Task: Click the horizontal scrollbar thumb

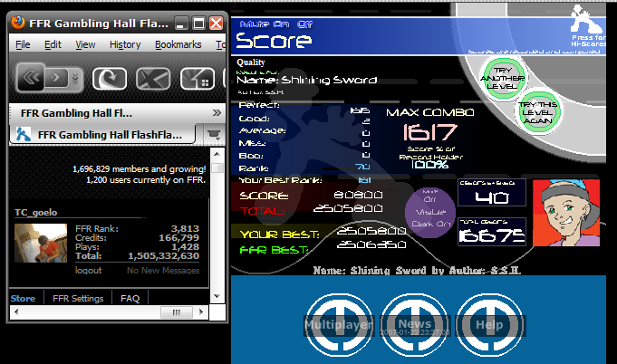Action: coord(177,312)
